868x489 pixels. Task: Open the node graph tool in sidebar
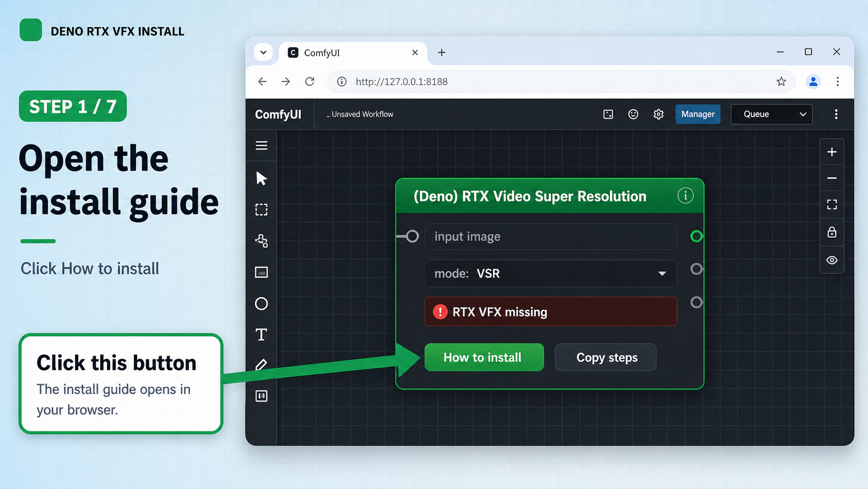[262, 241]
